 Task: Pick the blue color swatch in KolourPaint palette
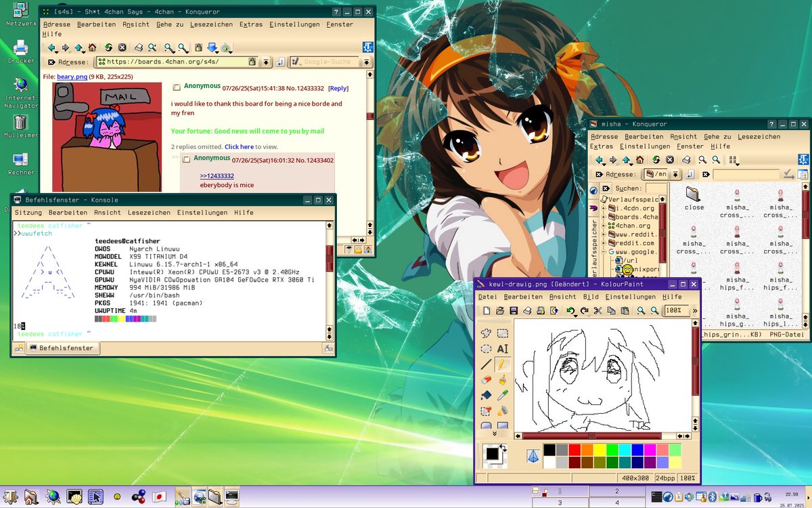tap(637, 449)
